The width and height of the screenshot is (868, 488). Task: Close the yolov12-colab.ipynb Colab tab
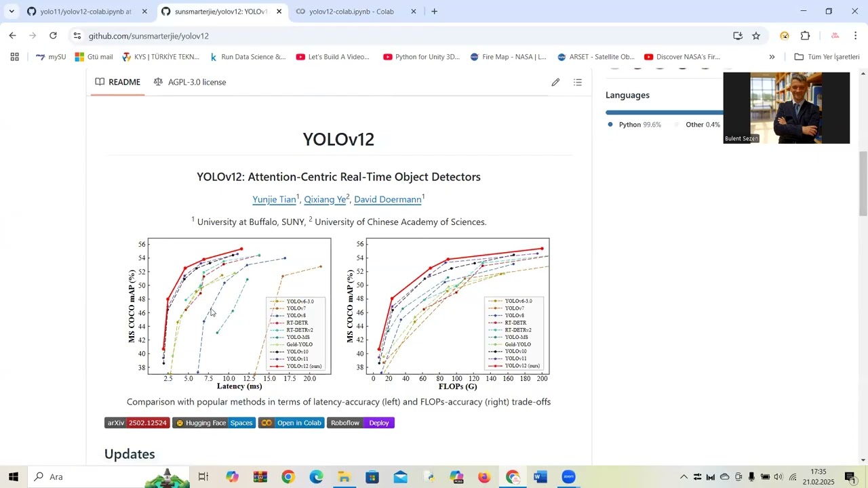coord(414,12)
